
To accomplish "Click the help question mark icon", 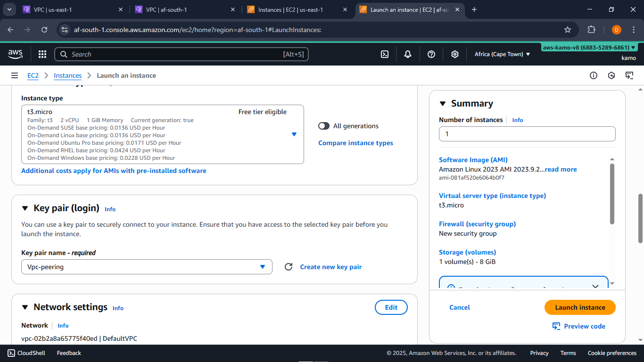I will coord(431,54).
